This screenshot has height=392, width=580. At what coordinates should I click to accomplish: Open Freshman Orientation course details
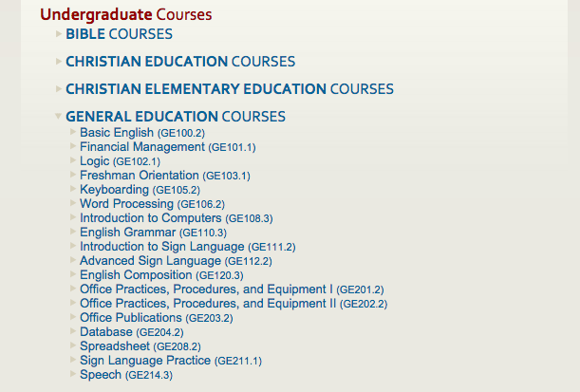(164, 176)
